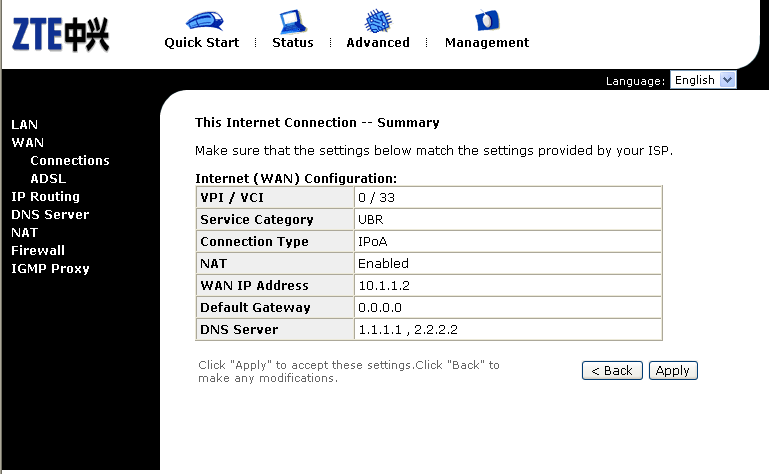Click the Management icon

[487, 21]
